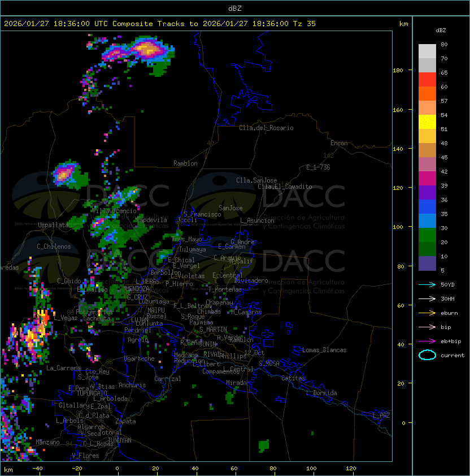Click the Anchoris label

[132, 385]
